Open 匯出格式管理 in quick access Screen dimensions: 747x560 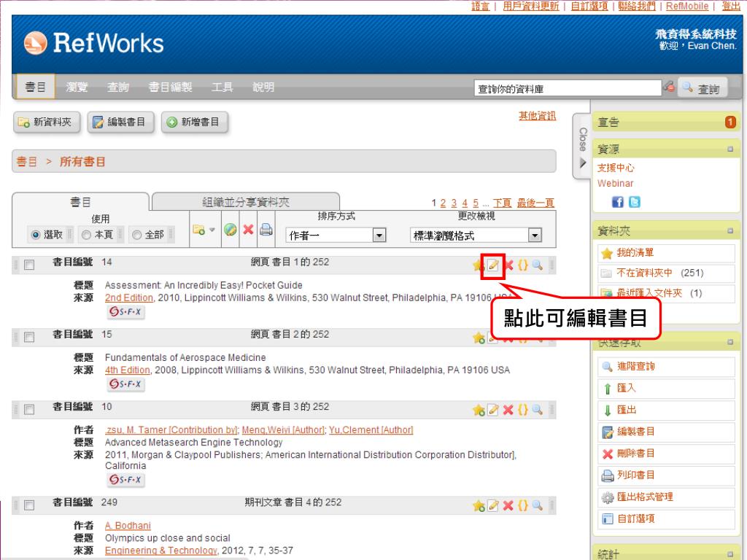[666, 497]
